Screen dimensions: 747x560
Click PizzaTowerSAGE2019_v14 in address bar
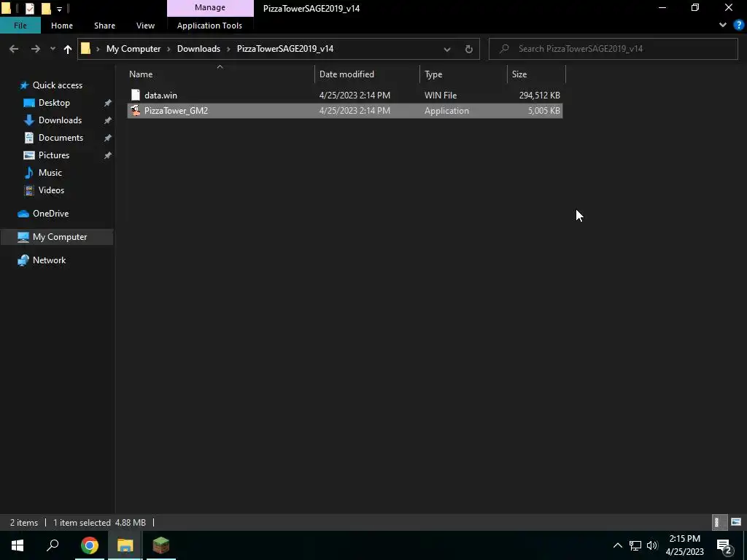point(285,49)
